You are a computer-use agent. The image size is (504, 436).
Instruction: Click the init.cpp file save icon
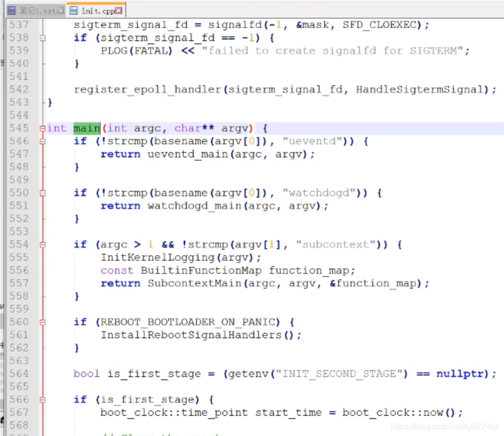click(x=73, y=11)
